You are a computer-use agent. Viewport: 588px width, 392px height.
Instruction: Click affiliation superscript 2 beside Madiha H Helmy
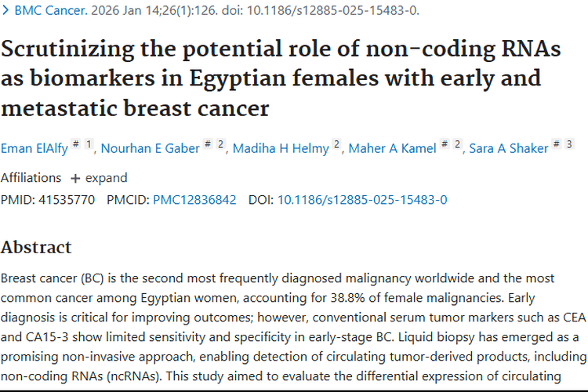(336, 143)
